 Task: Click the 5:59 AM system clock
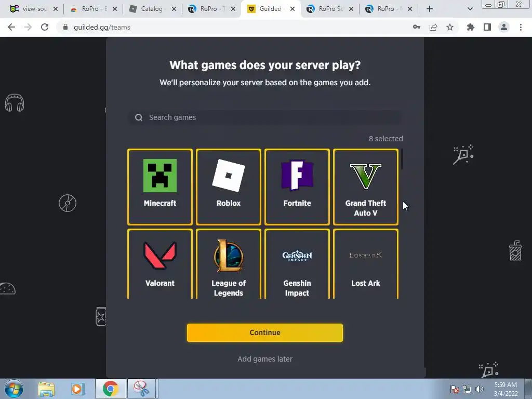(506, 389)
